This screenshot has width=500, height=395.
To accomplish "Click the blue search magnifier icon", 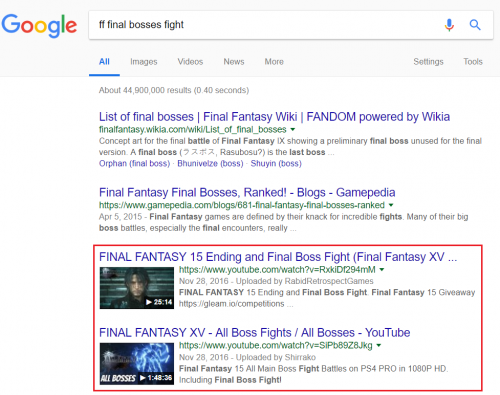I will click(x=475, y=25).
